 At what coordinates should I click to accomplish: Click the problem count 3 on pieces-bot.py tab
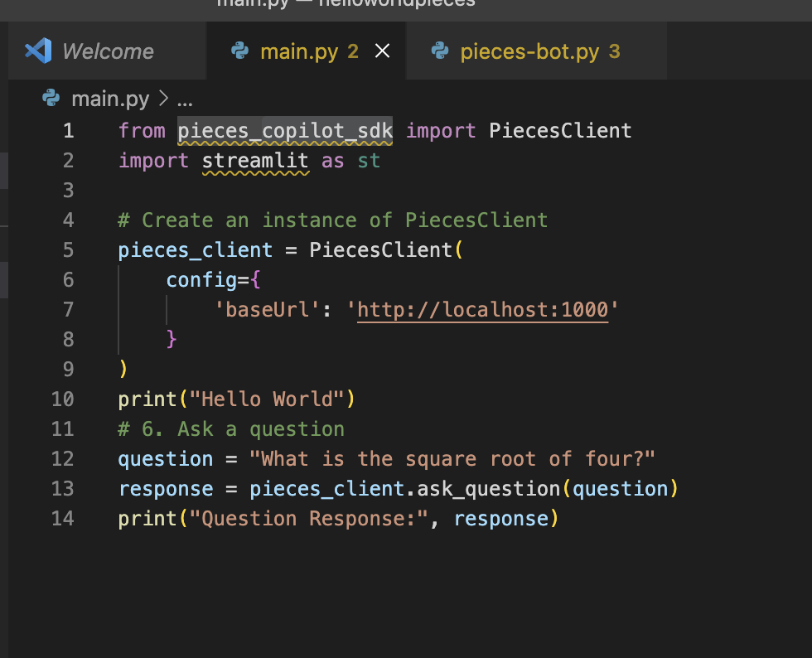pyautogui.click(x=614, y=51)
